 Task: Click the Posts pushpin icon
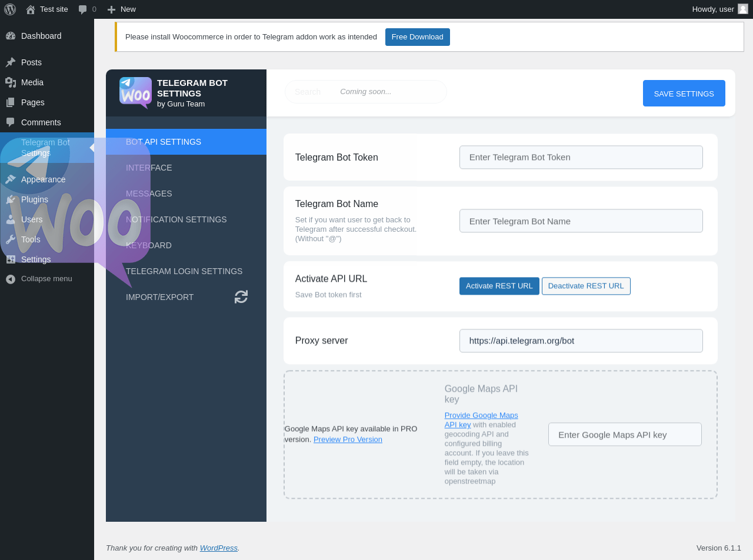11,62
